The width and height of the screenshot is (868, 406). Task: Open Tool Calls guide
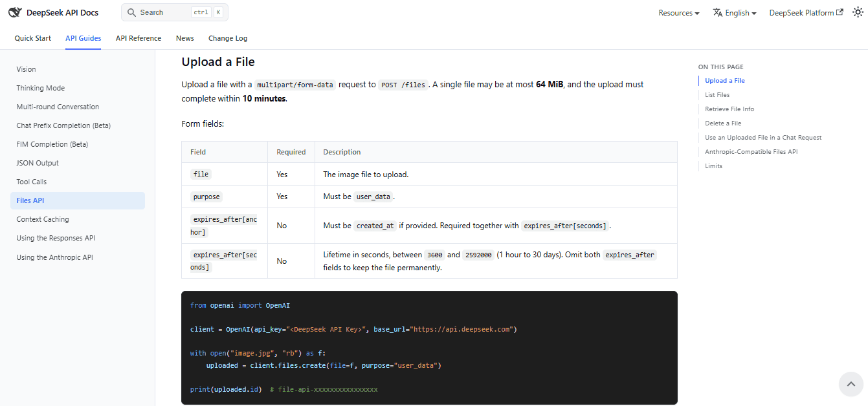point(78,182)
